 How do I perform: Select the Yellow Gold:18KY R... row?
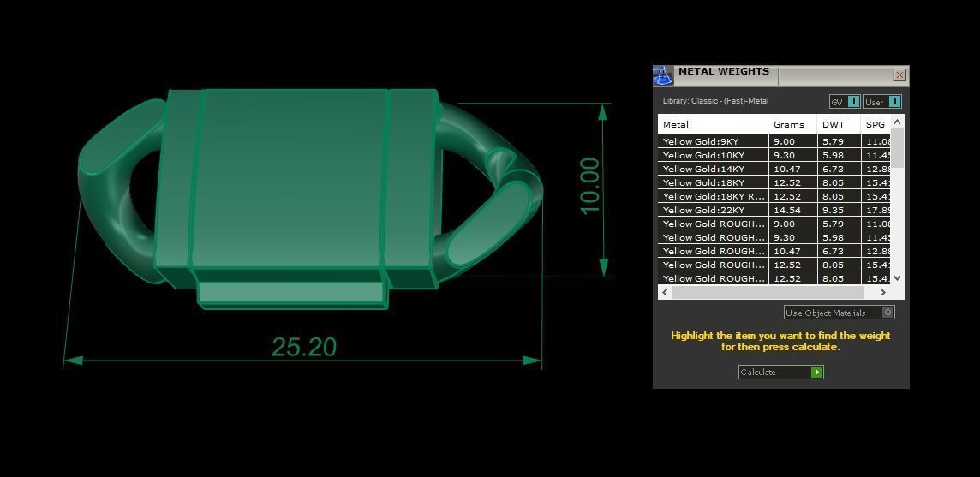[x=774, y=196]
